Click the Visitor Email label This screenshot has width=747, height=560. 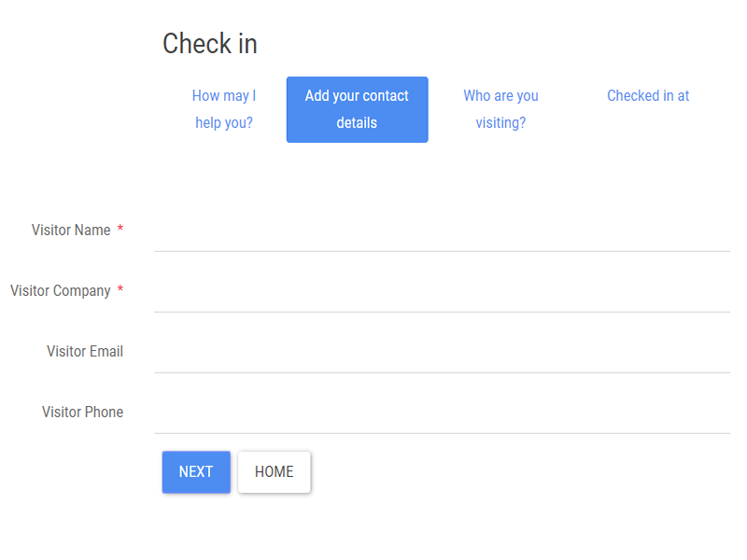(85, 351)
